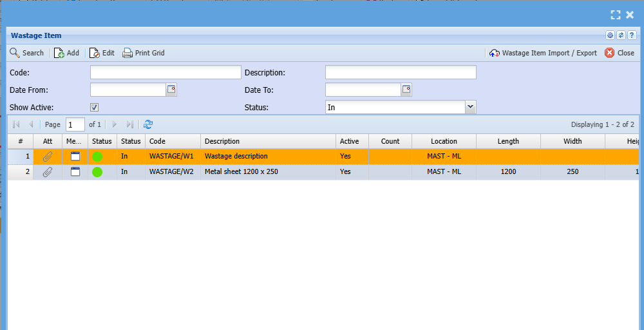Image resolution: width=644 pixels, height=330 pixels.
Task: Sort by the Location column header
Action: tap(444, 141)
